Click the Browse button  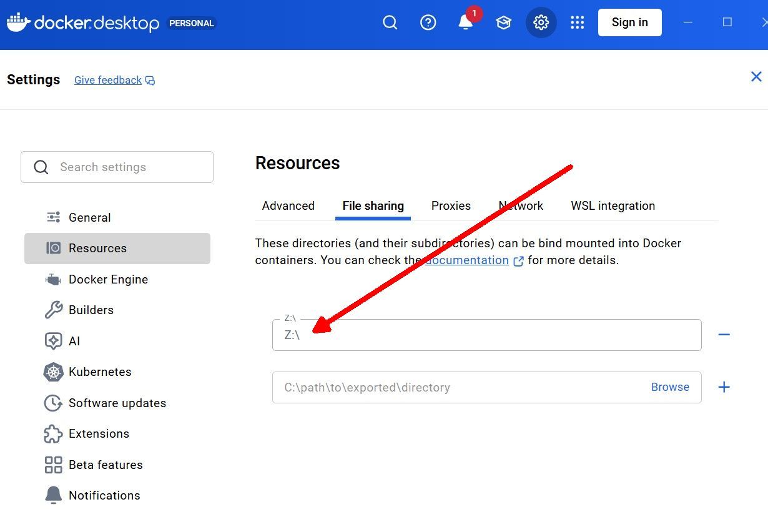click(x=670, y=387)
